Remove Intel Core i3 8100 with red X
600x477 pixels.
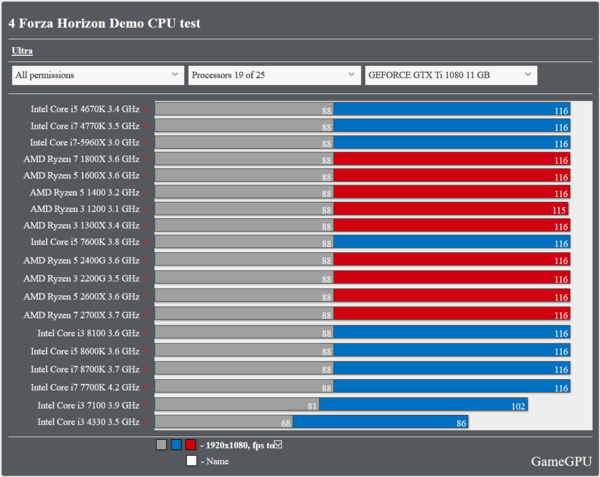click(x=145, y=332)
